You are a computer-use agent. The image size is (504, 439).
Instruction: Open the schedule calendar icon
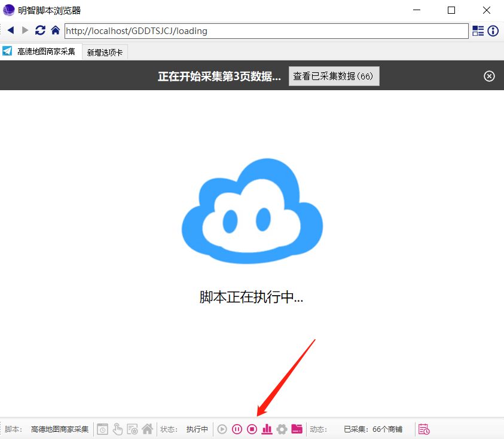(x=424, y=429)
